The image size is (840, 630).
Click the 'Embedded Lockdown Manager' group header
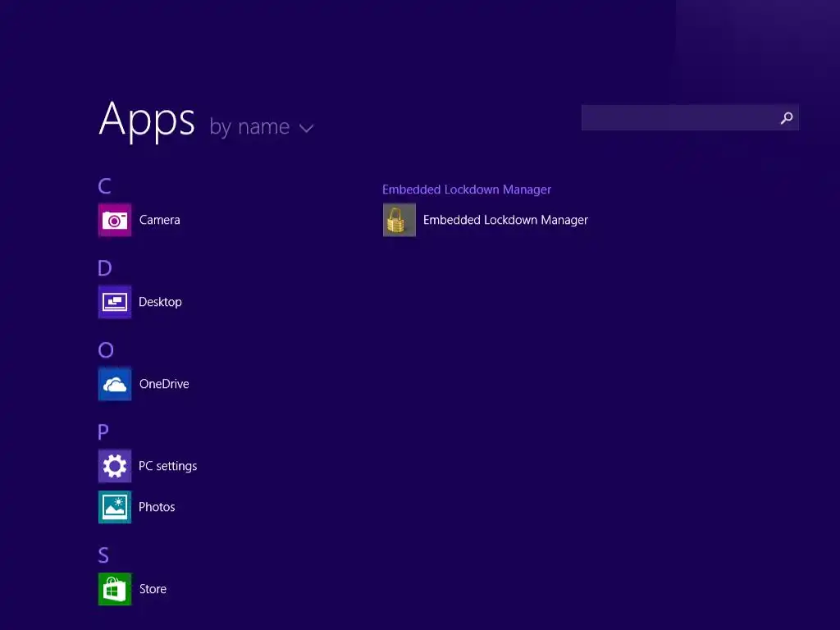coord(467,189)
